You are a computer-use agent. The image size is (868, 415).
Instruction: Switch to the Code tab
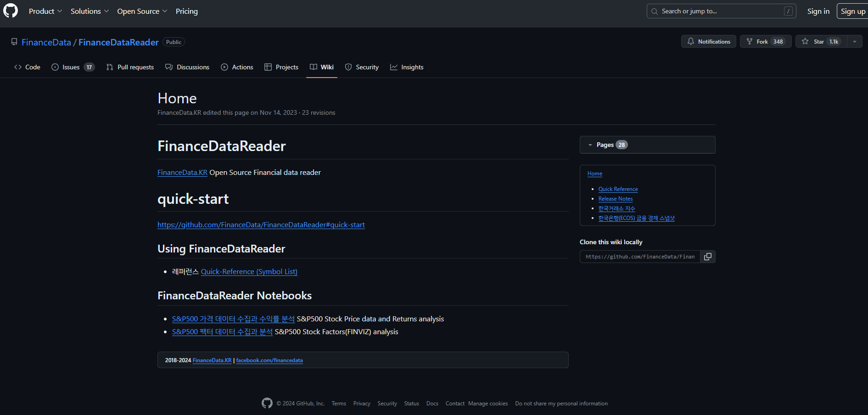(28, 67)
